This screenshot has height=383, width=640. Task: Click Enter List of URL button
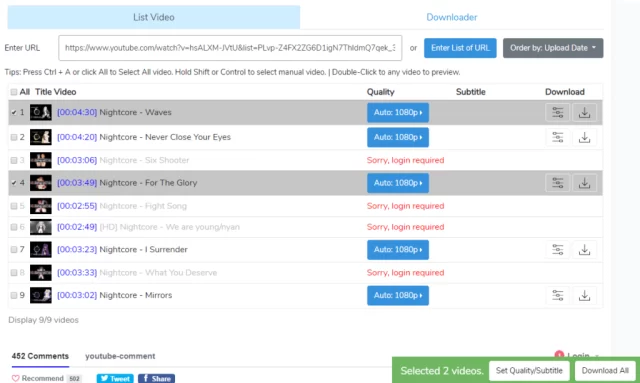460,48
